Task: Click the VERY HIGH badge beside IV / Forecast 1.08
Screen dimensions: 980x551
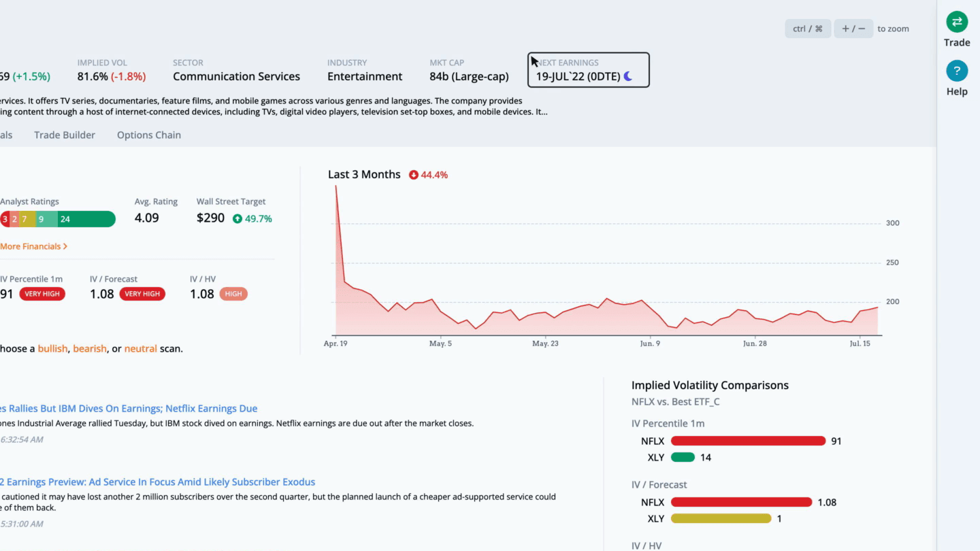Action: point(142,294)
